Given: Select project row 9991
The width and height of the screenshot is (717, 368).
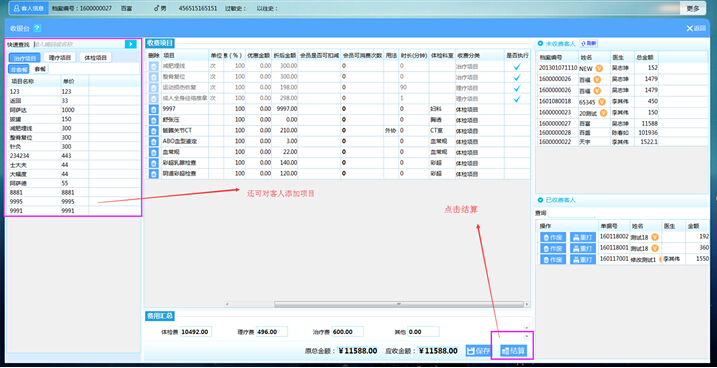Looking at the screenshot, I should [75, 211].
